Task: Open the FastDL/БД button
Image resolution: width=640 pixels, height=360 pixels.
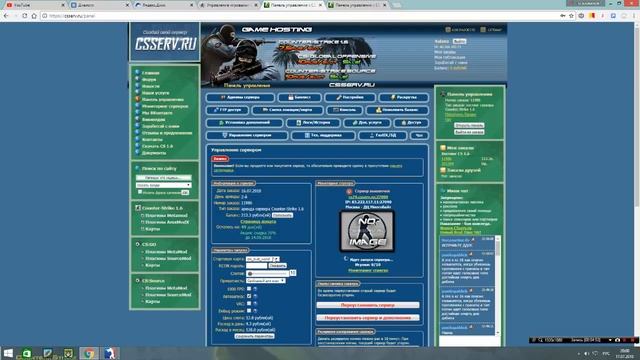Action: (382, 136)
